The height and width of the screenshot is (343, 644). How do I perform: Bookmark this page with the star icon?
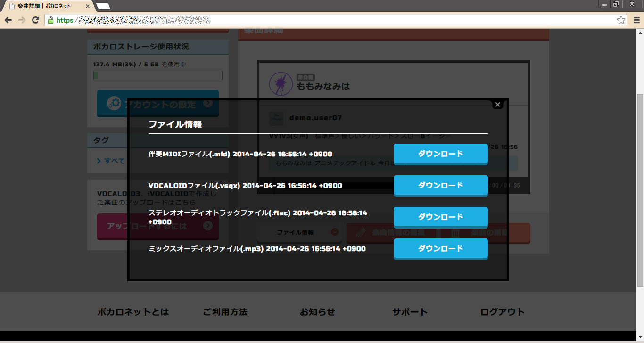(621, 20)
